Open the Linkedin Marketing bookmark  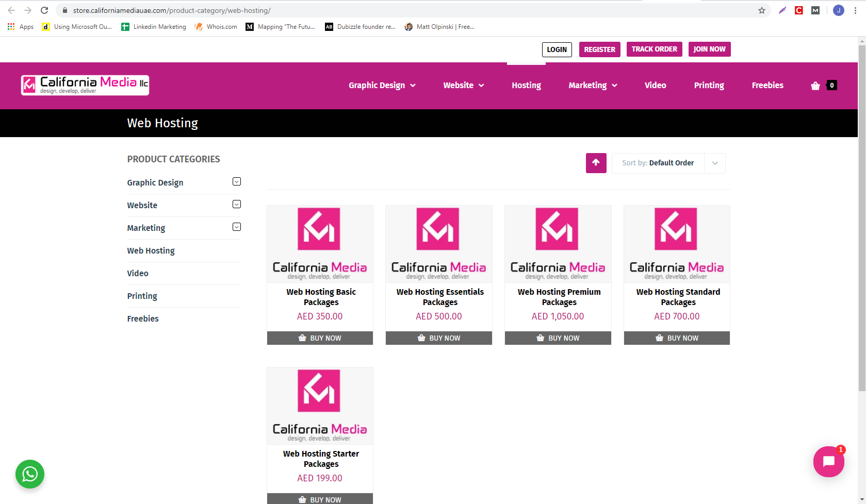(154, 27)
